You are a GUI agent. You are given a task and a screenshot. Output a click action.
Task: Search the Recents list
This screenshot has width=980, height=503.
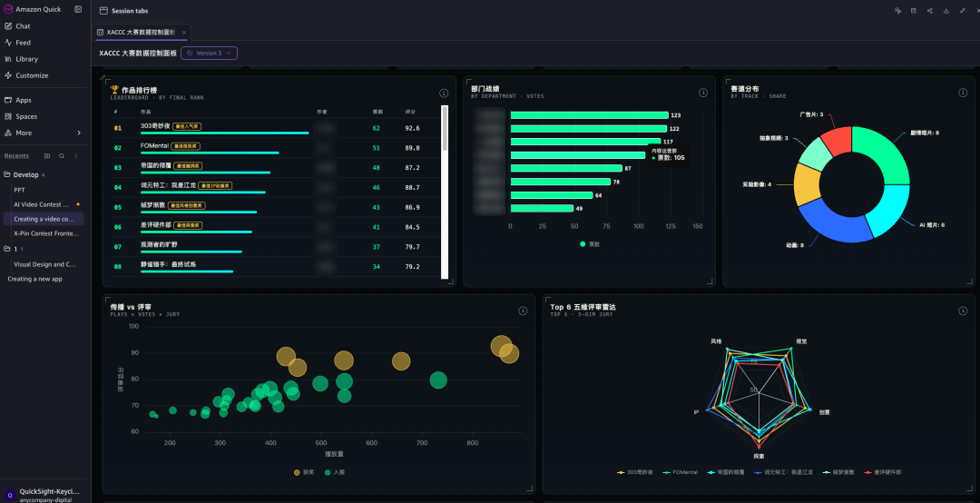tap(62, 156)
